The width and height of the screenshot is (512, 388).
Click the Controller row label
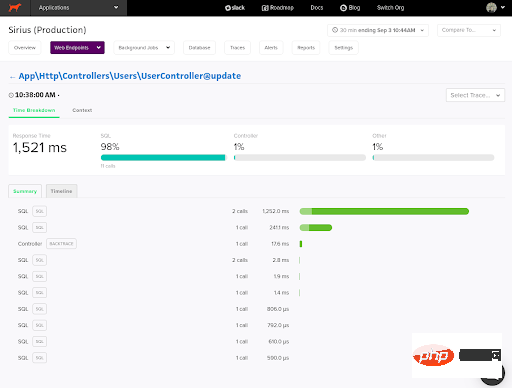pyautogui.click(x=30, y=244)
